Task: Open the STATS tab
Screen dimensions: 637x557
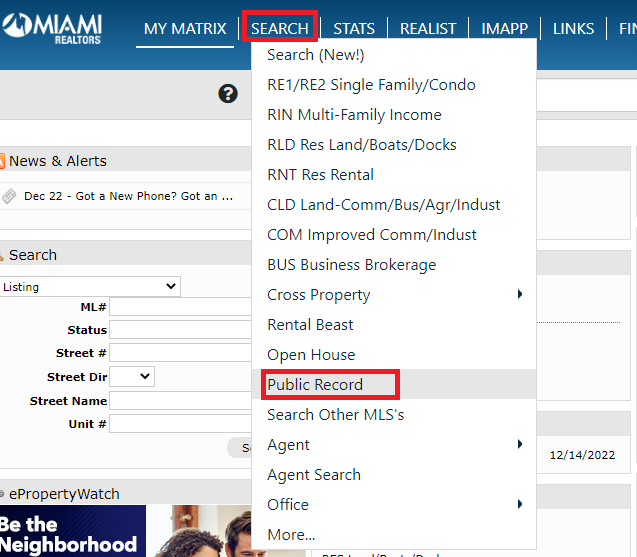Action: point(354,28)
